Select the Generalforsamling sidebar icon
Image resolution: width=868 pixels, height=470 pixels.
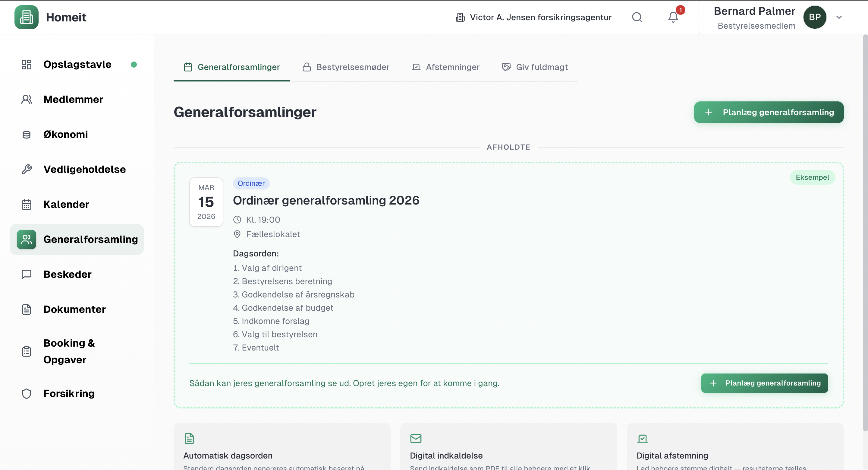click(26, 240)
